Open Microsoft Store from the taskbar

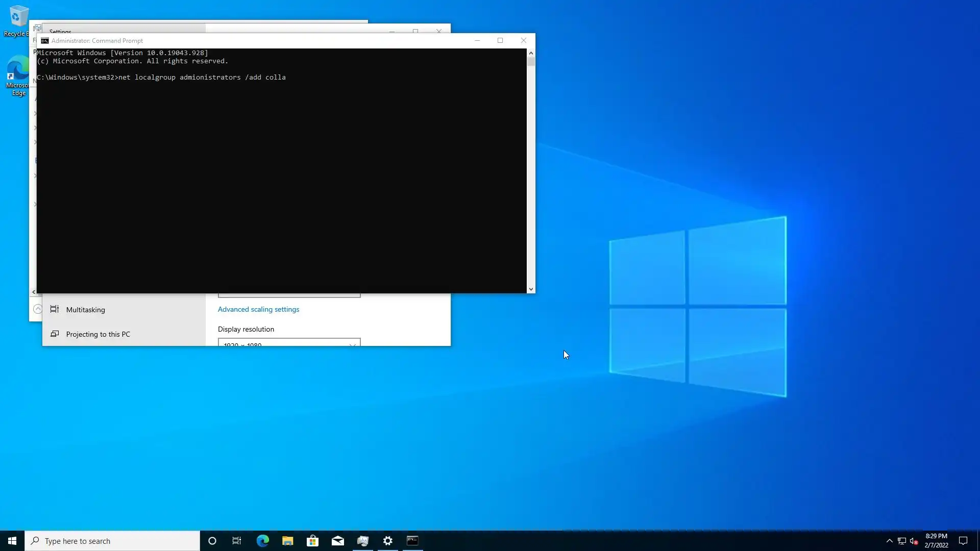312,541
